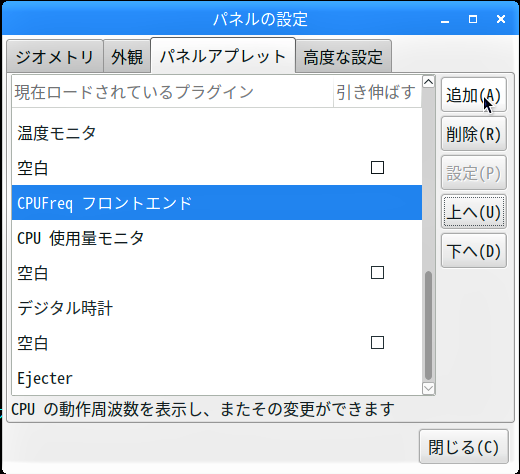Screen dimensions: 520x474
Task: Toggle stretch checkbox for 空白 below CPU 使用量モニタ
Action: (377, 273)
